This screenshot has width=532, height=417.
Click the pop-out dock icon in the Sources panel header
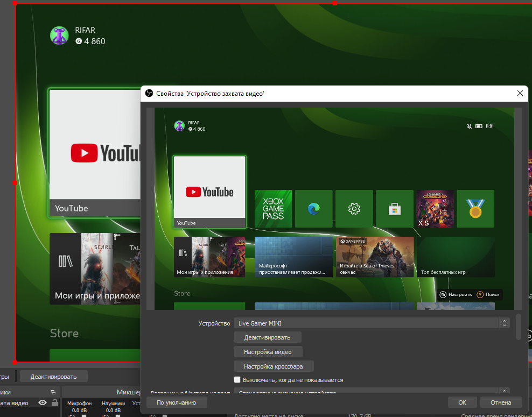point(53,392)
